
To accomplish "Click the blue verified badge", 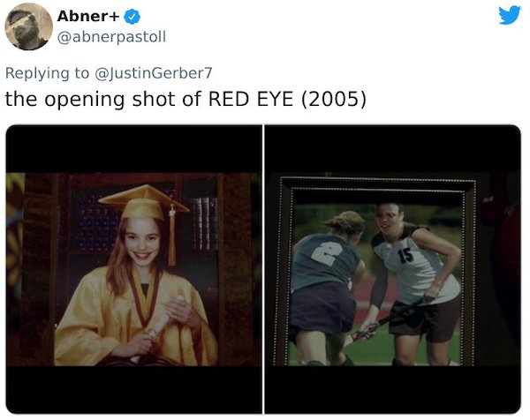I will point(132,17).
